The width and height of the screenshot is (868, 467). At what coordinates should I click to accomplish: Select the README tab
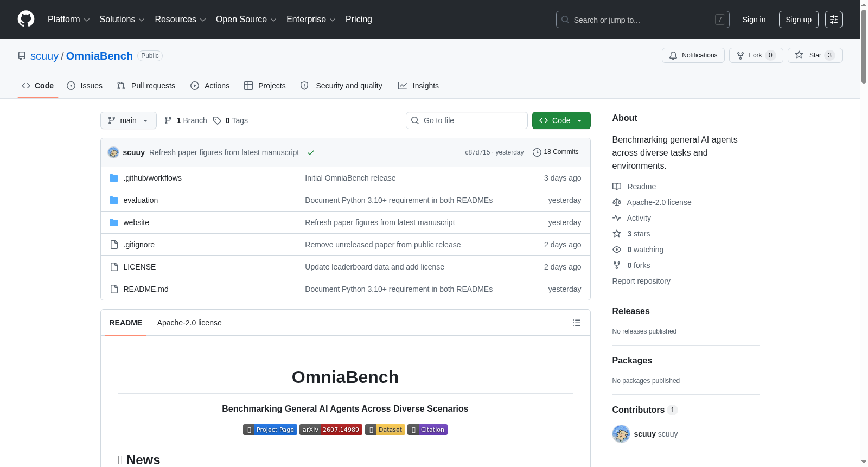(x=126, y=323)
